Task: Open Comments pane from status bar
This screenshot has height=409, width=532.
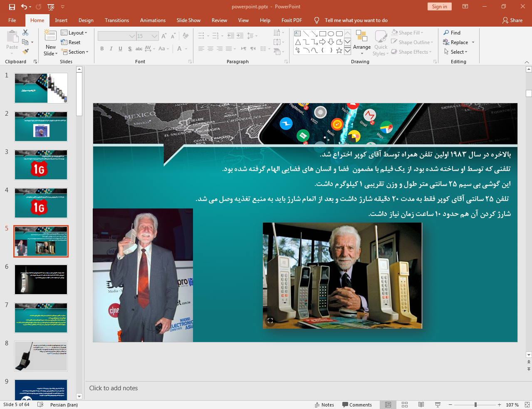Action: tap(357, 404)
